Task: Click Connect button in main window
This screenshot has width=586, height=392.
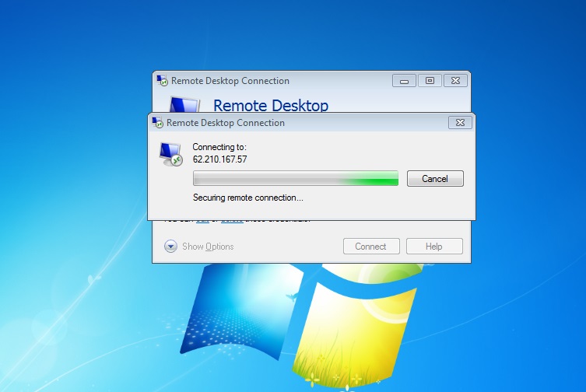Action: pos(371,247)
